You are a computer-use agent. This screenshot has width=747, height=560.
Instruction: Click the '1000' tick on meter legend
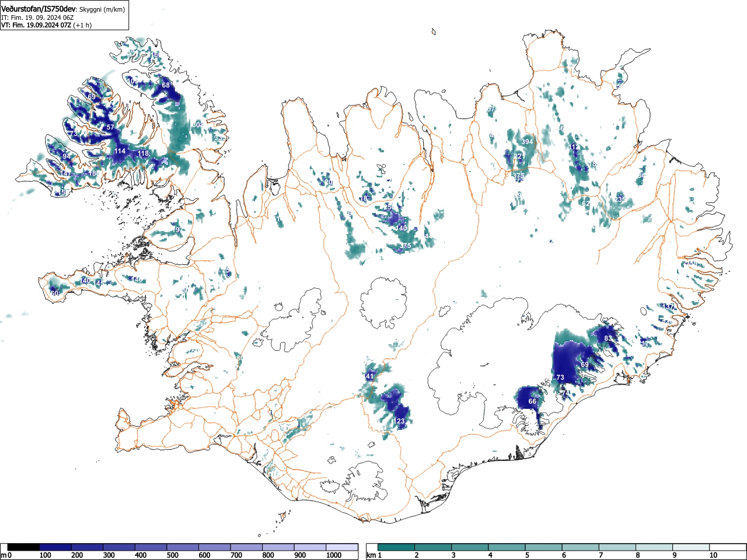pos(334,555)
